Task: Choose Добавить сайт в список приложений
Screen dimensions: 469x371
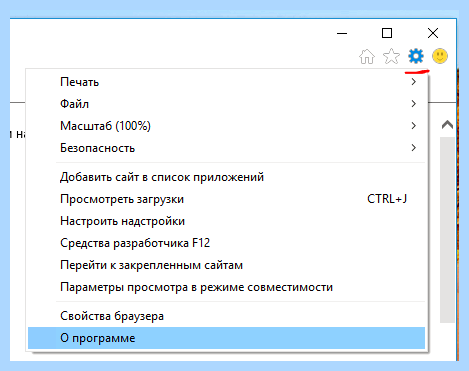Action: click(226, 177)
